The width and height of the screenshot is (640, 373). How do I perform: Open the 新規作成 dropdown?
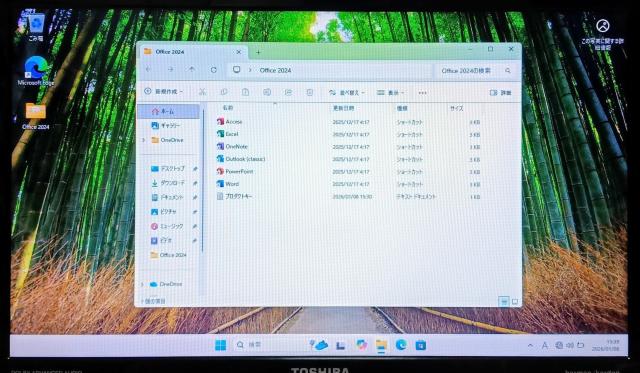164,91
